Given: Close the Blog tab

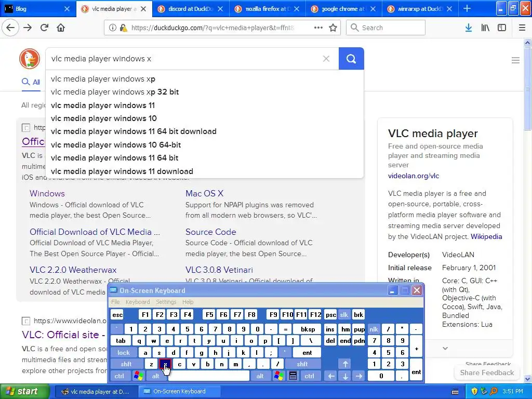Looking at the screenshot, I should [67, 9].
